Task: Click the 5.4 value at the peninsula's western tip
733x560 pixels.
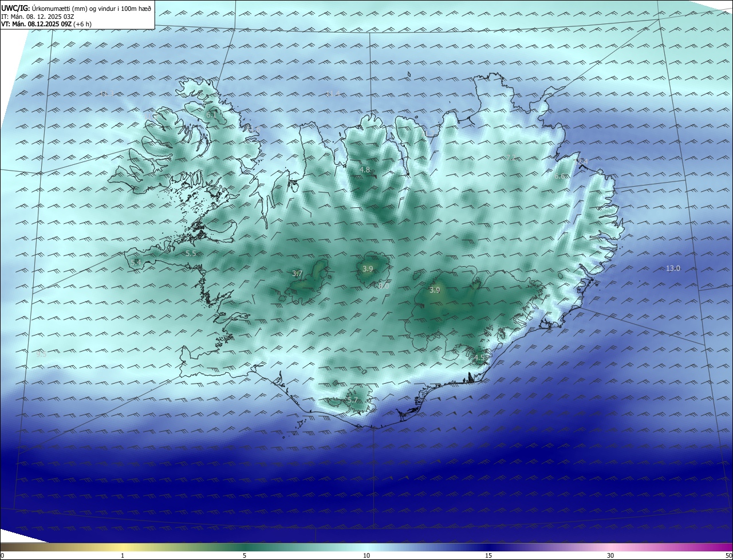Action: 136,262
